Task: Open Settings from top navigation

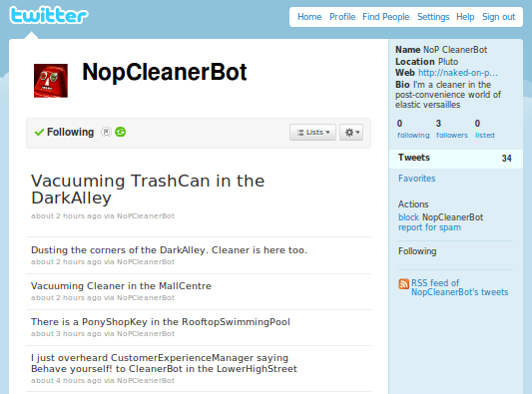Action: point(433,17)
